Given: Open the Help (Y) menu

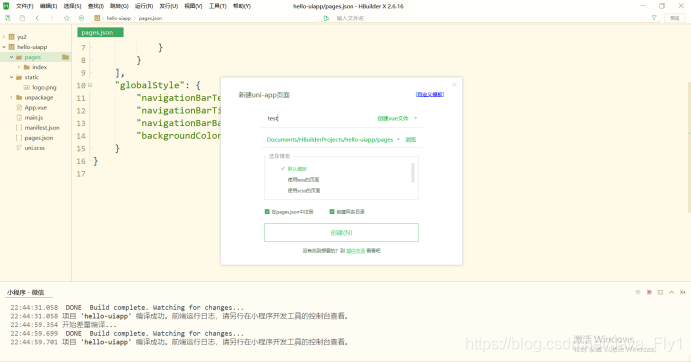Looking at the screenshot, I should coord(241,6).
